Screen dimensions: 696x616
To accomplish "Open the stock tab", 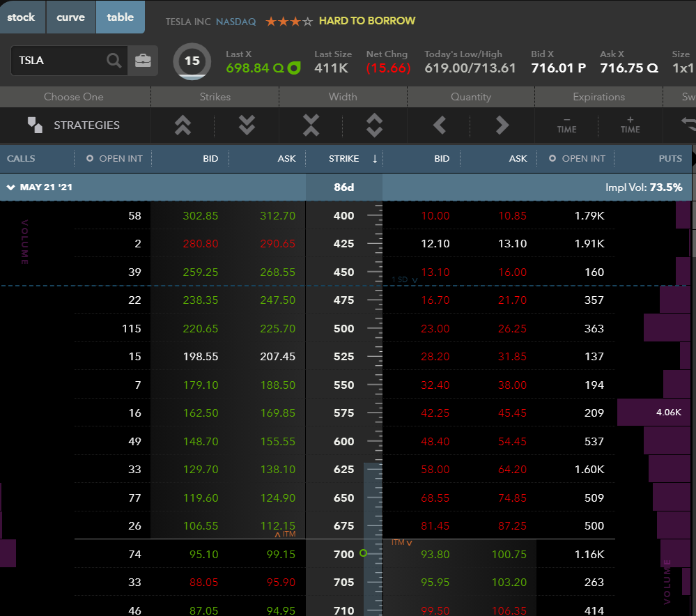I will pyautogui.click(x=22, y=17).
